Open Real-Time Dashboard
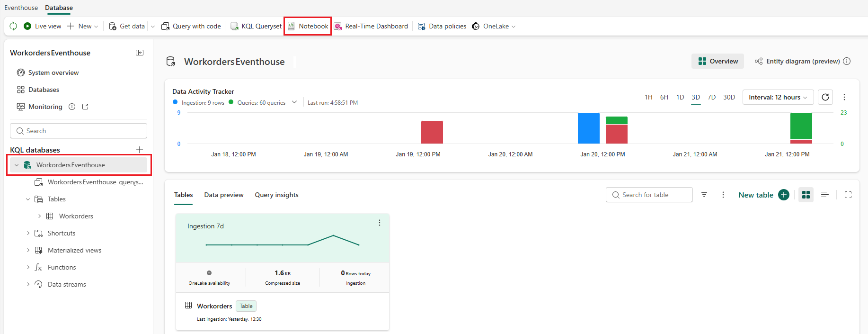 click(x=371, y=26)
